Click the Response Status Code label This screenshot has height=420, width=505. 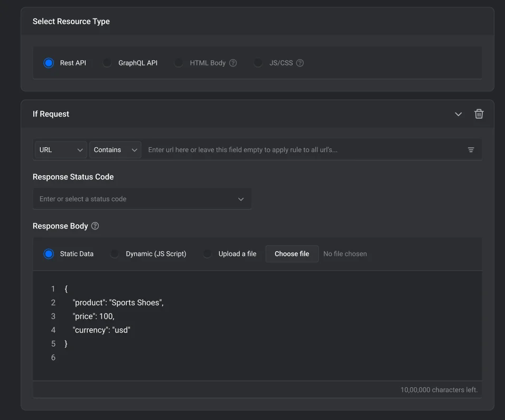click(73, 177)
